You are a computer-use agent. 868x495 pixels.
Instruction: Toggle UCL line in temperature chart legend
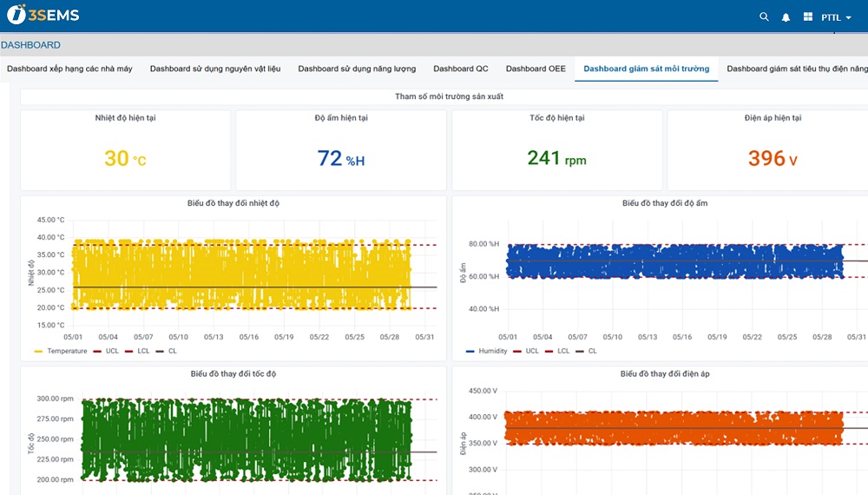point(106,351)
